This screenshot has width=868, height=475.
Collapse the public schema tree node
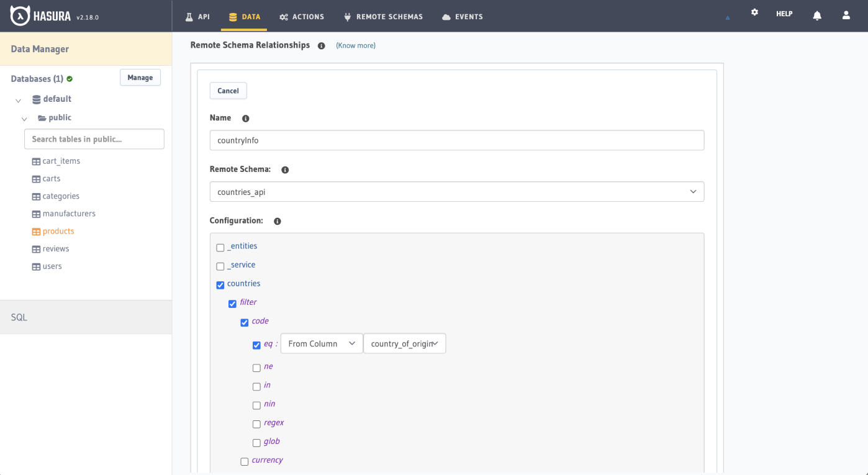click(24, 118)
